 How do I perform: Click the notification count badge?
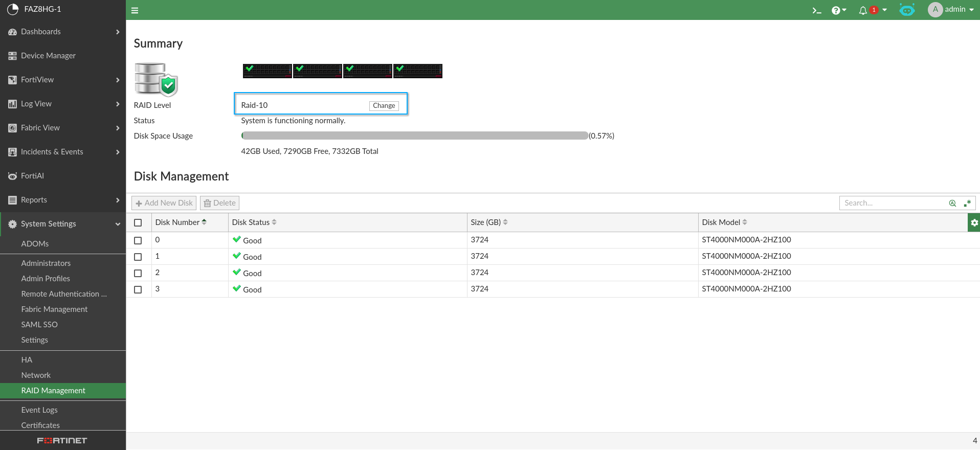[874, 10]
